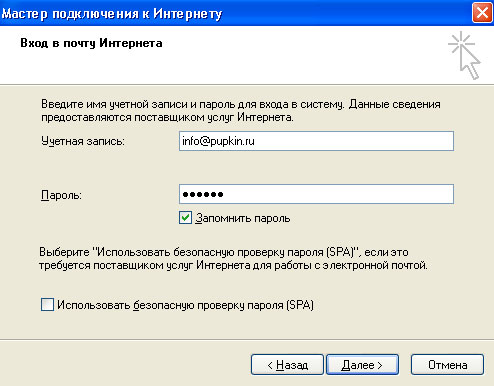Place cursor at end of info@pupkin.ru text
The image size is (494, 386).
pyautogui.click(x=256, y=141)
